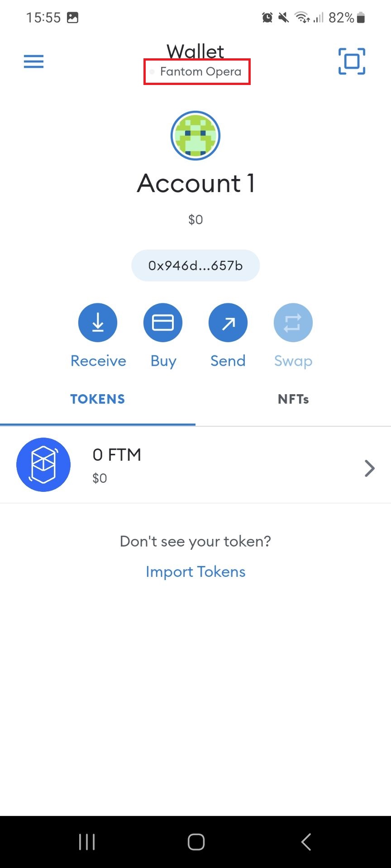391x868 pixels.
Task: Open the Fantom Opera network selector
Action: click(197, 72)
